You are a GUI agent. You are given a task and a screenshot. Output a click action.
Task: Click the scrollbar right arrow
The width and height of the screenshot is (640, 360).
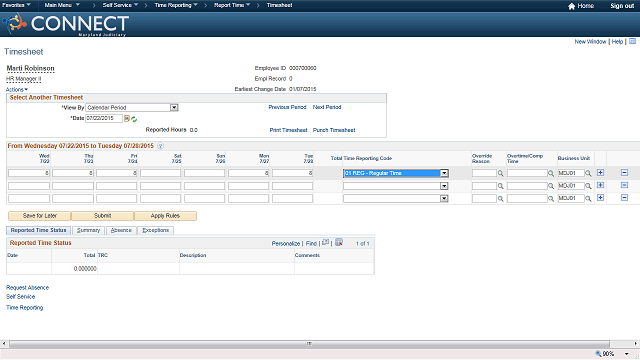[636, 344]
